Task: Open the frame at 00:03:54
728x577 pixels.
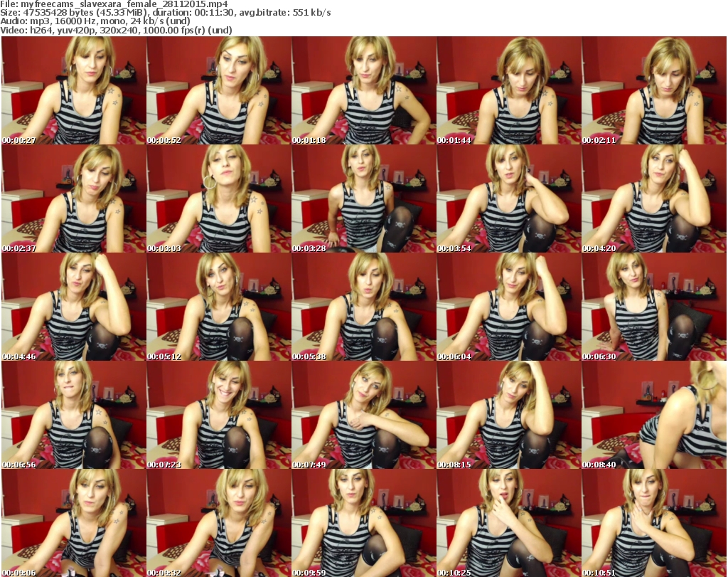Action: click(x=508, y=198)
